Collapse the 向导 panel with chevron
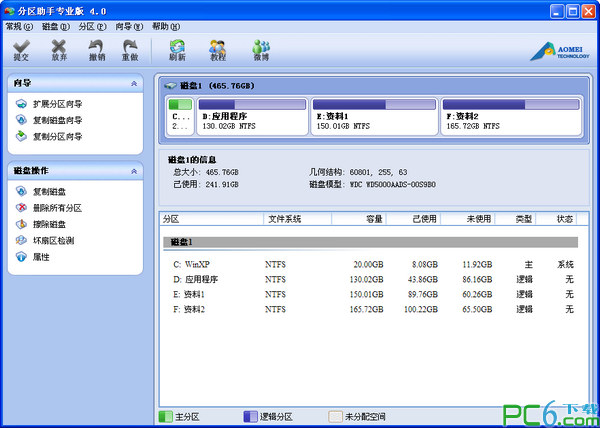 [x=134, y=83]
